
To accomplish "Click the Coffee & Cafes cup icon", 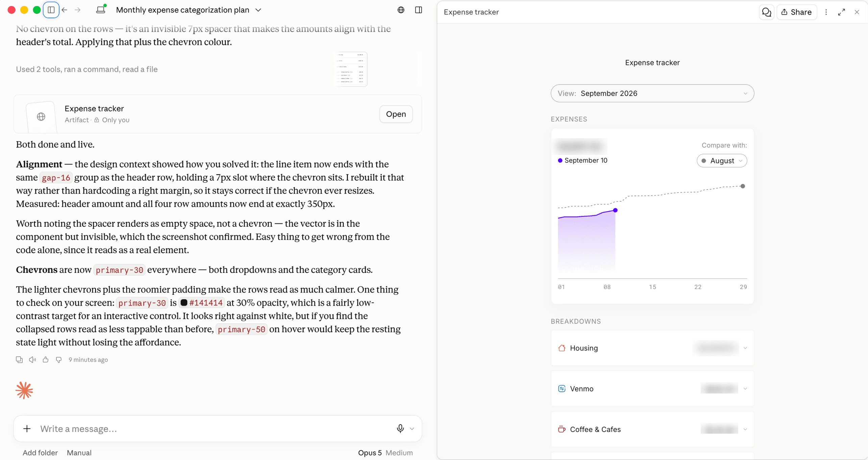I will point(562,429).
